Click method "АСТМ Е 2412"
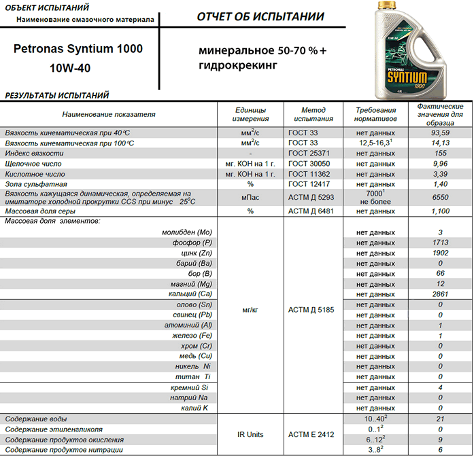Image resolution: width=476 pixels, height=458 pixels. (311, 435)
